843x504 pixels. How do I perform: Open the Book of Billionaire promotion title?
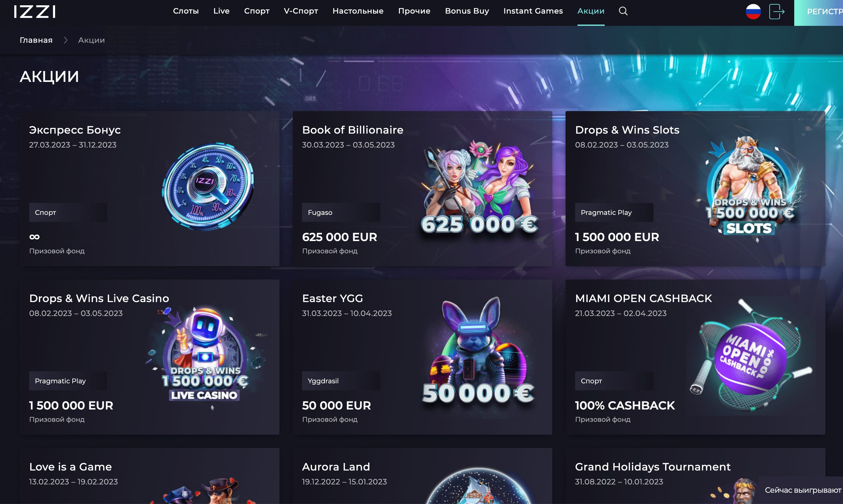pyautogui.click(x=352, y=130)
